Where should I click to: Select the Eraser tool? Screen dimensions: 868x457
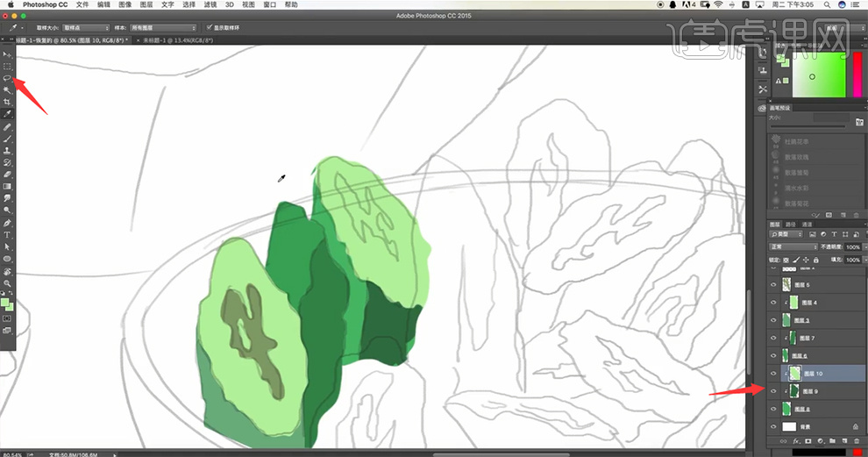coord(7,175)
